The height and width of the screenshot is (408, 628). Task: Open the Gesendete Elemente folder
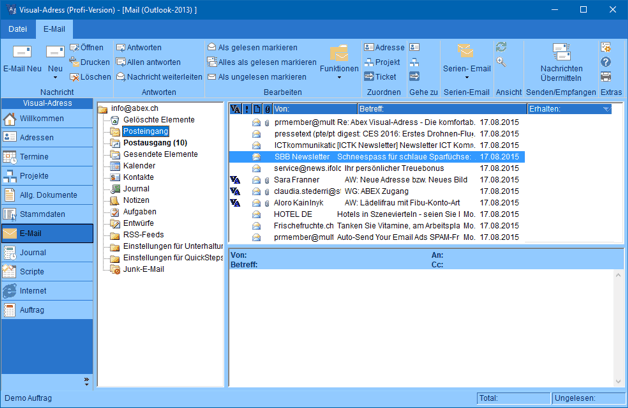click(160, 154)
